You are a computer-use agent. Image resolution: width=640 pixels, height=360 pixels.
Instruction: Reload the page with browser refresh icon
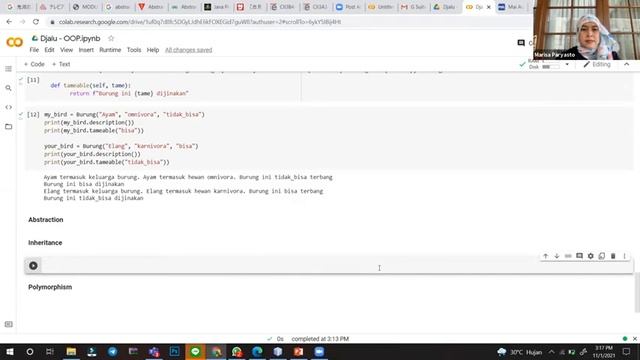tap(36, 22)
